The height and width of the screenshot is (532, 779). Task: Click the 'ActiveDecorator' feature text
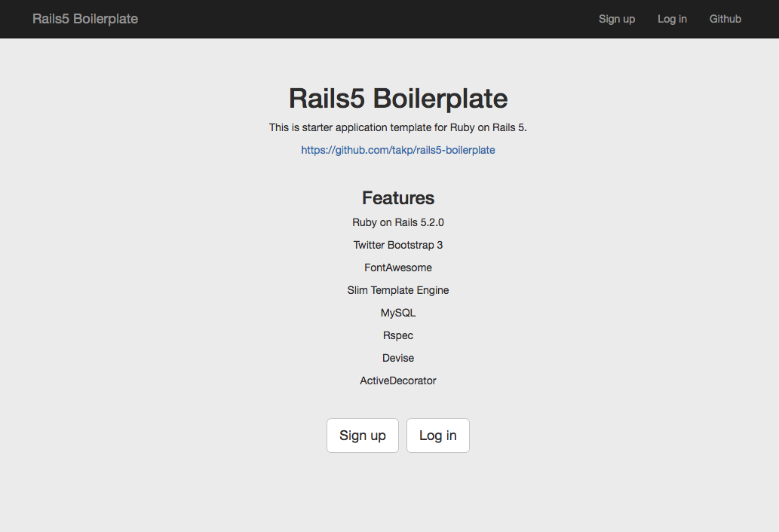coord(398,381)
